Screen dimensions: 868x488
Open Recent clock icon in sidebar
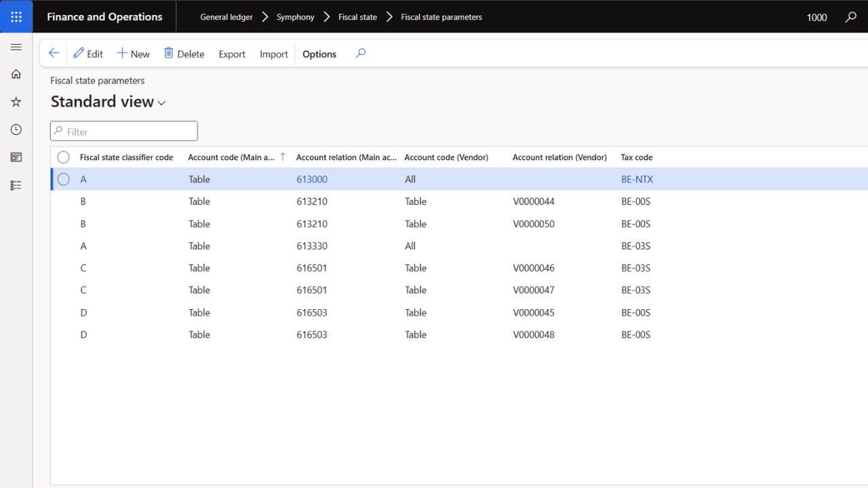pos(16,129)
